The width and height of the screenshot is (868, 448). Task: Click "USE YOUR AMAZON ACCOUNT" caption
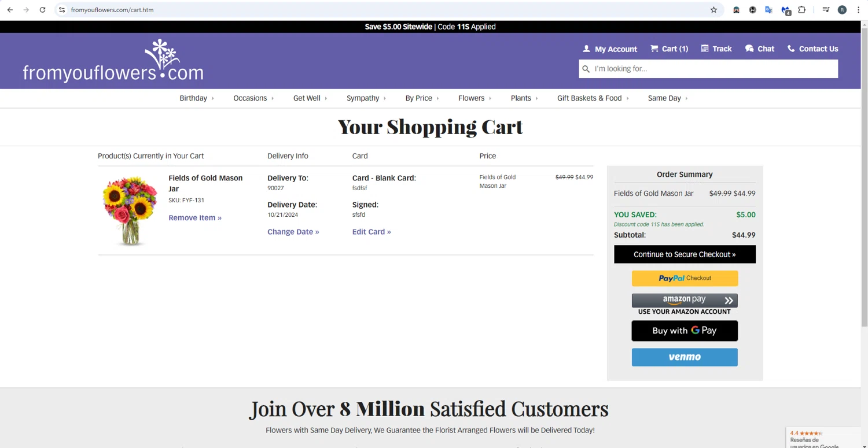coord(685,312)
